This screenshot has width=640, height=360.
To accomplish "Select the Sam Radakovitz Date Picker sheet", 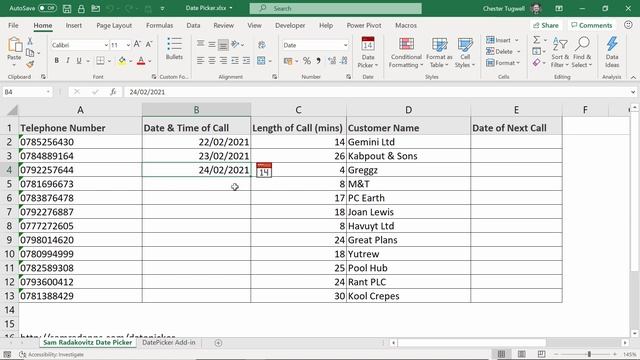I will (x=88, y=342).
